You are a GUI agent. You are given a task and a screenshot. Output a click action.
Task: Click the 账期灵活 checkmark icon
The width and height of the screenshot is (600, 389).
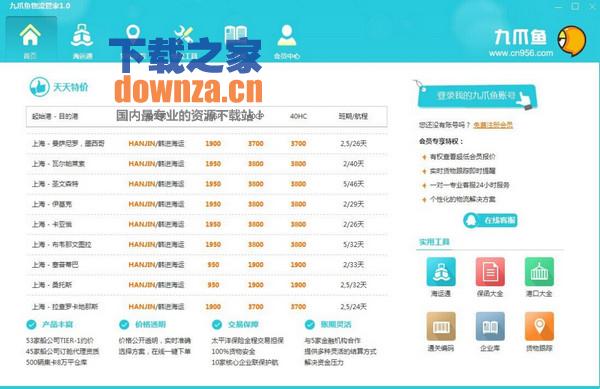pos(310,324)
